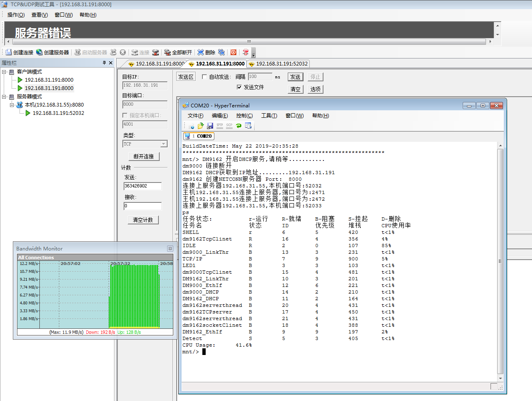The height and width of the screenshot is (401, 532).
Task: Click the disconnect icon with red X
Action: pyautogui.click(x=155, y=52)
